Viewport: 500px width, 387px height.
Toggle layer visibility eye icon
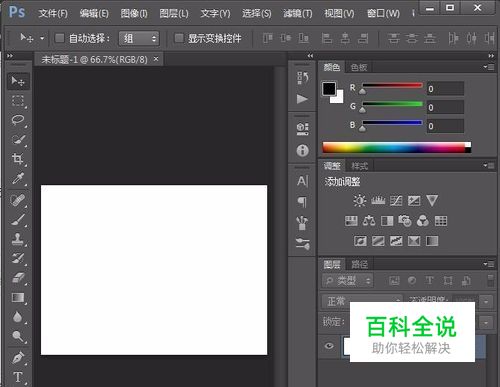coord(329,346)
